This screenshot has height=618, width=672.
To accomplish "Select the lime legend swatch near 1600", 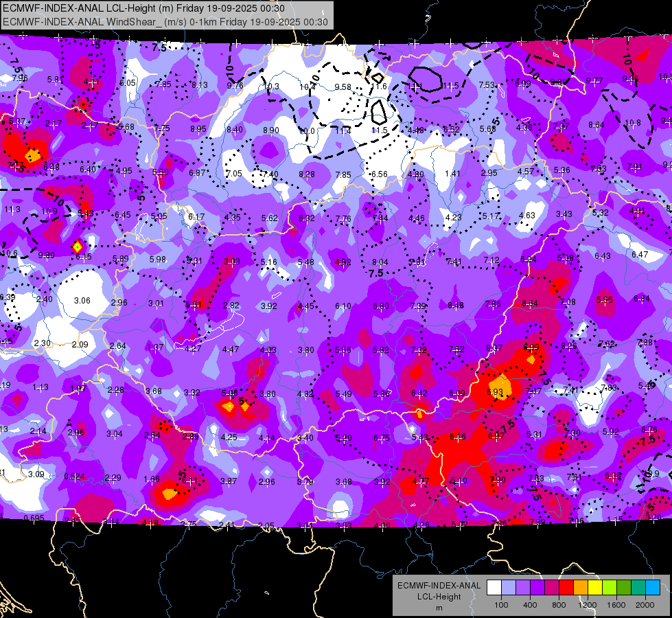I will pyautogui.click(x=610, y=588).
